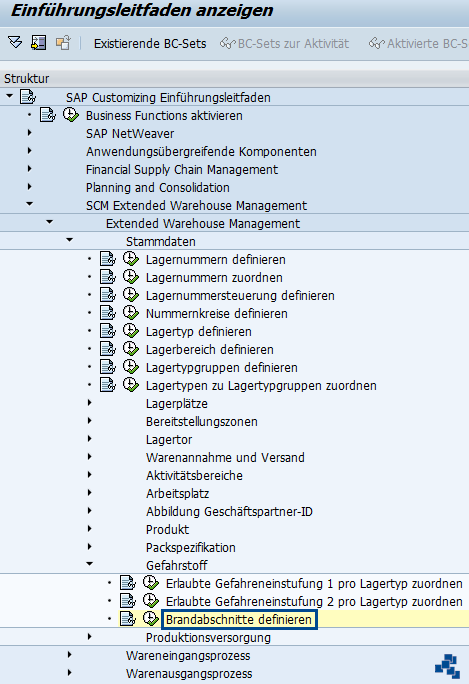Collapse SCM Extended Warehouse Management node
The width and height of the screenshot is (469, 684).
click(30, 204)
